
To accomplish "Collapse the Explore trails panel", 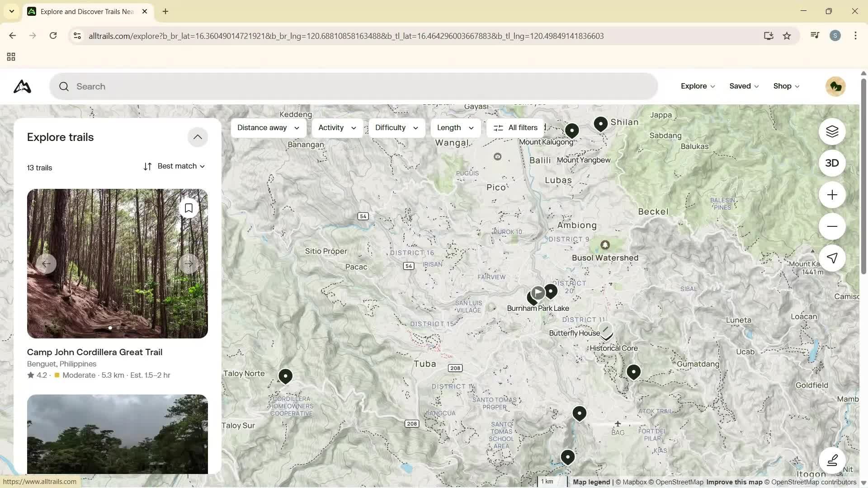I will point(198,137).
